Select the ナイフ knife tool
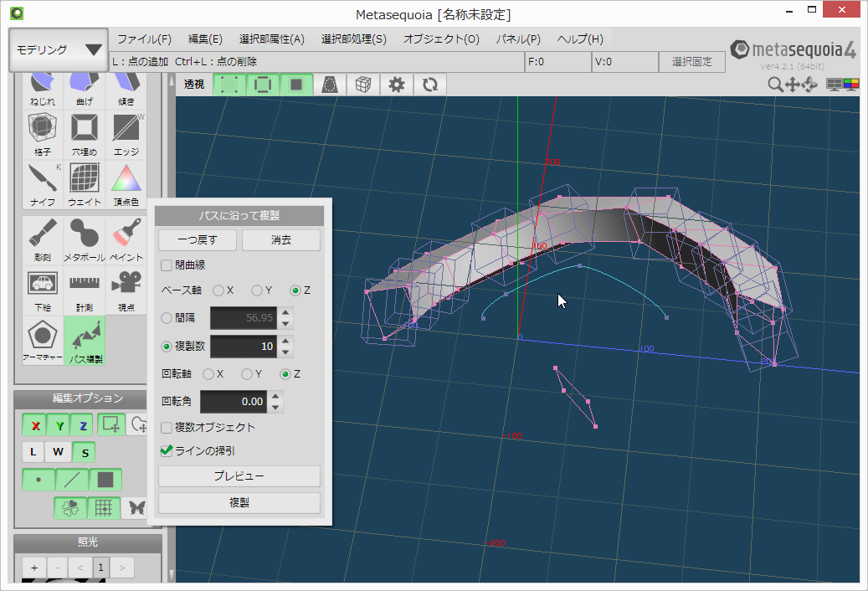The image size is (868, 591). (x=43, y=185)
